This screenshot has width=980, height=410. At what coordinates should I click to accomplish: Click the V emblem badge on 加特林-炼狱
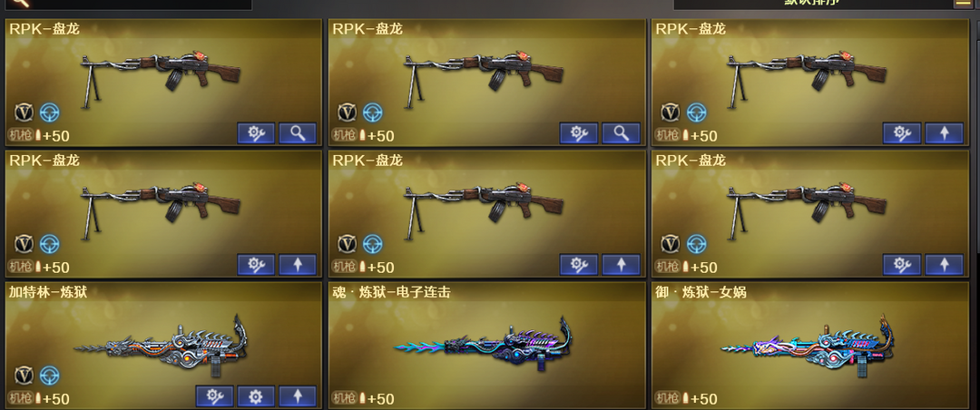click(24, 375)
